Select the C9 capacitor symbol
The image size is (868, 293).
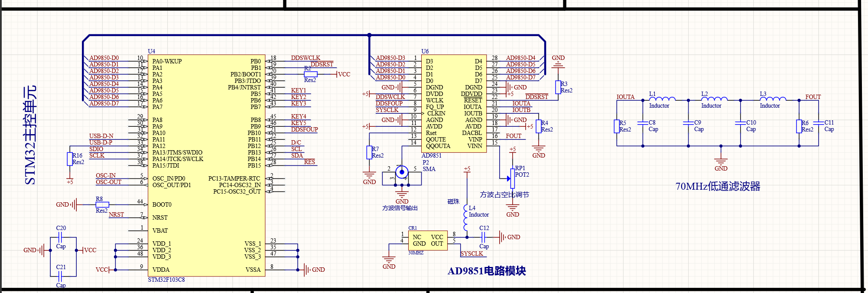(688, 123)
